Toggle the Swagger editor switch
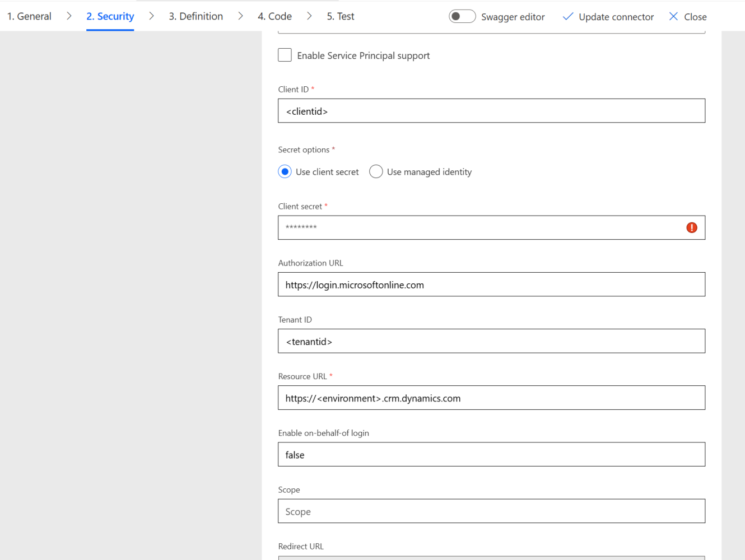Screen dimensions: 745x560 coord(462,17)
